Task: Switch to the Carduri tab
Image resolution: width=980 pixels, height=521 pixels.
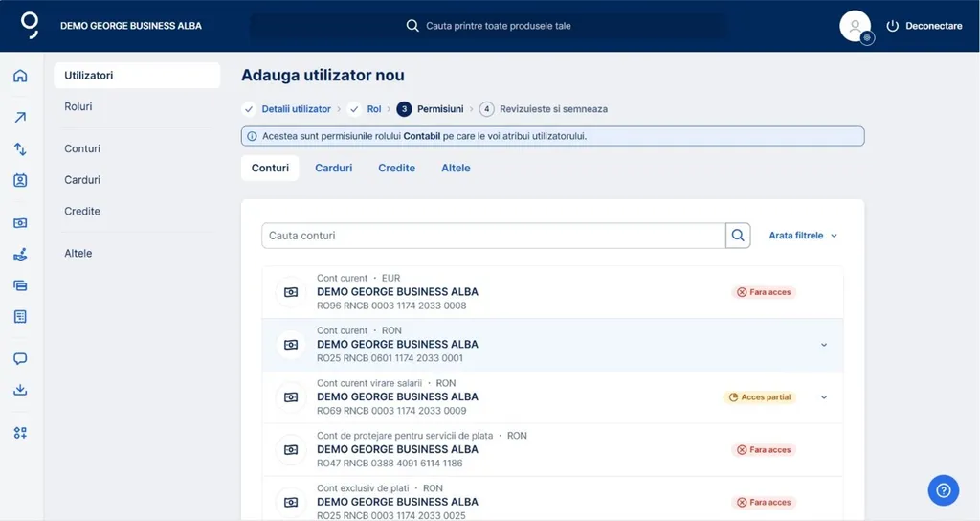Action: (334, 168)
